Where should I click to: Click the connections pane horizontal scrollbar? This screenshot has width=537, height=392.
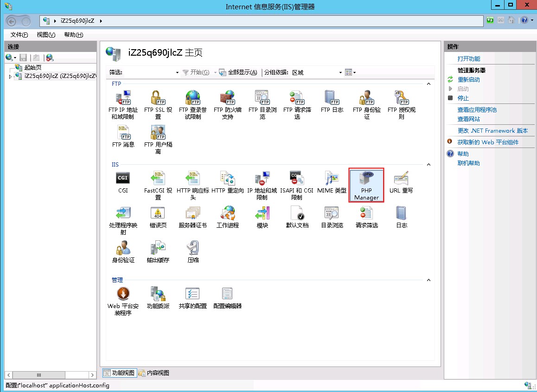(x=50, y=375)
